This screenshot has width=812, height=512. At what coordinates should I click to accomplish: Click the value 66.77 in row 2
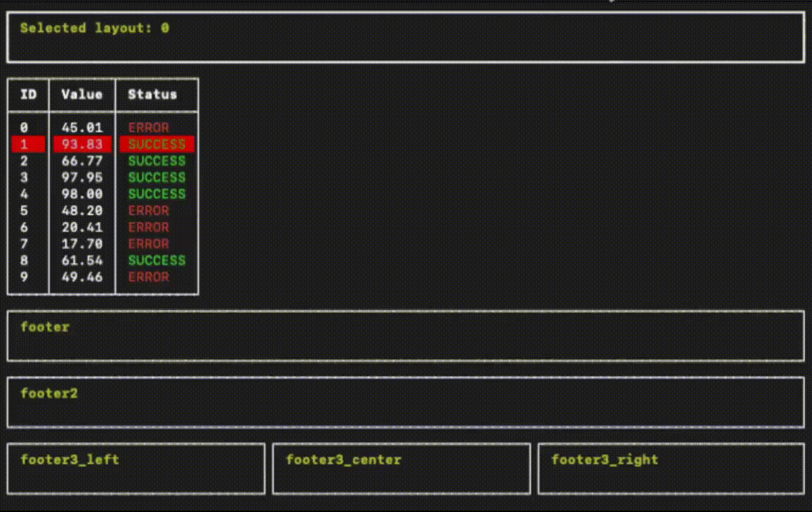point(82,161)
